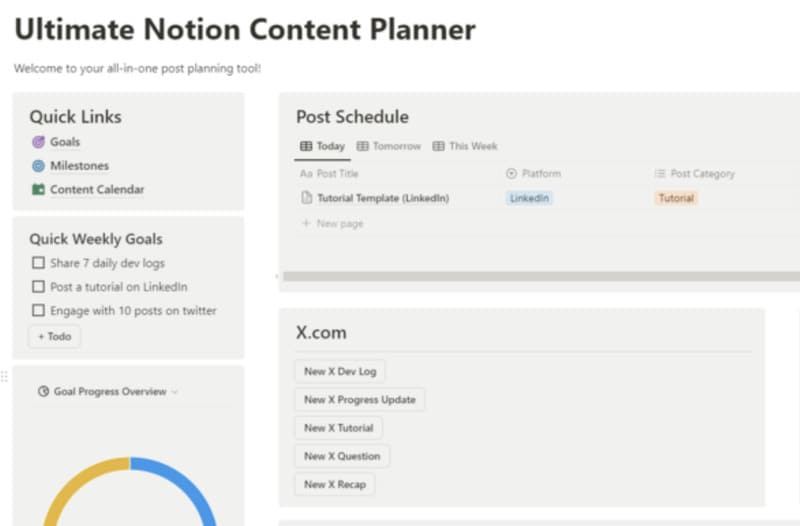The width and height of the screenshot is (800, 526).
Task: Click the 'New X Dev Log' button
Action: [340, 371]
